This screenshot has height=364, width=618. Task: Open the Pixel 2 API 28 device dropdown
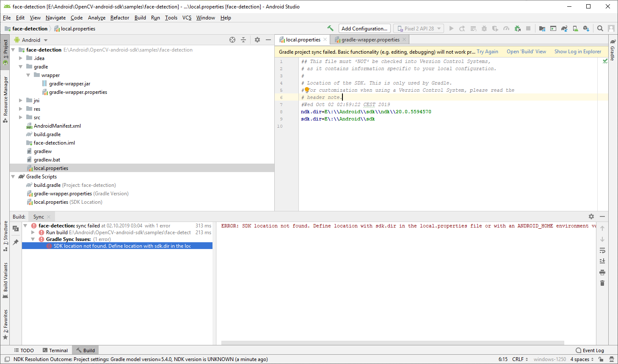(x=419, y=28)
